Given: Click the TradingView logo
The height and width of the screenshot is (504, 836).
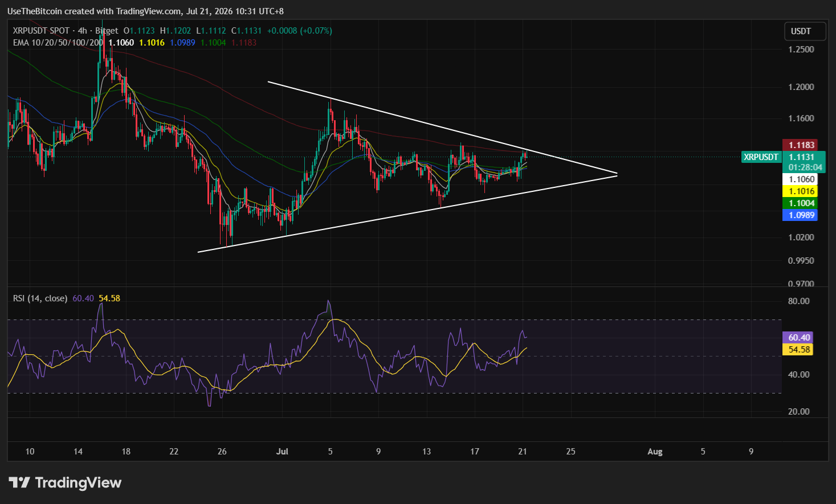Looking at the screenshot, I should tap(65, 483).
